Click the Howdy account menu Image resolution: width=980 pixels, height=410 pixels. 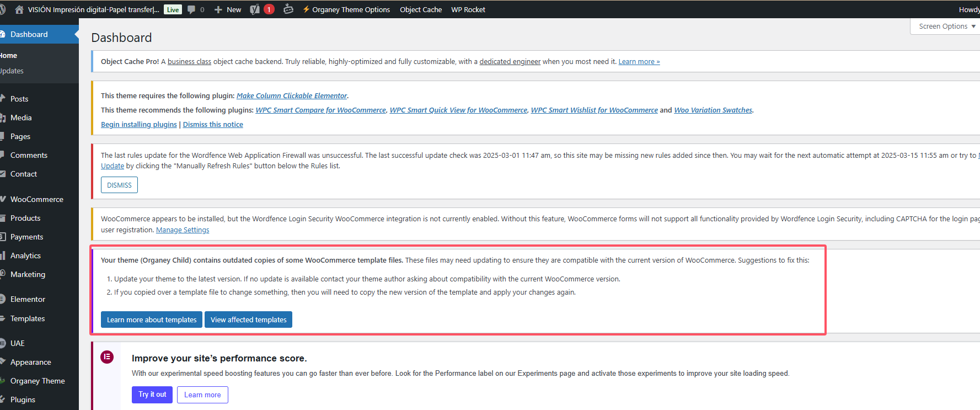pos(969,9)
